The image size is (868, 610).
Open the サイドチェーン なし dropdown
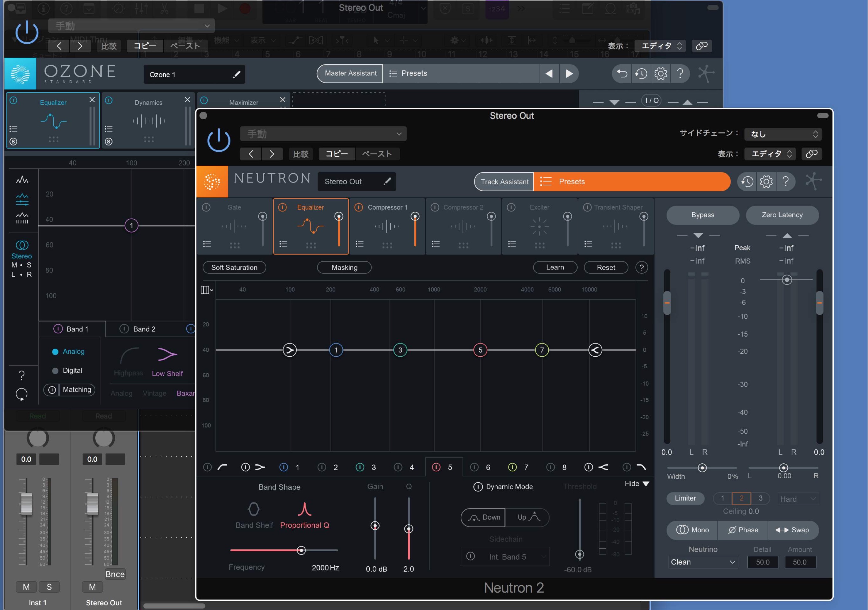[782, 134]
